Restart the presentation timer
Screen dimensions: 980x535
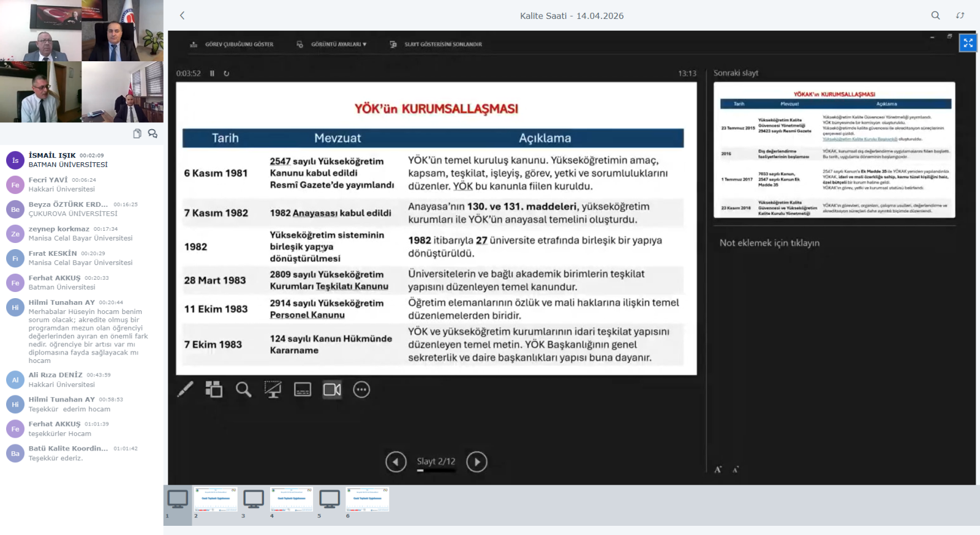pyautogui.click(x=226, y=73)
